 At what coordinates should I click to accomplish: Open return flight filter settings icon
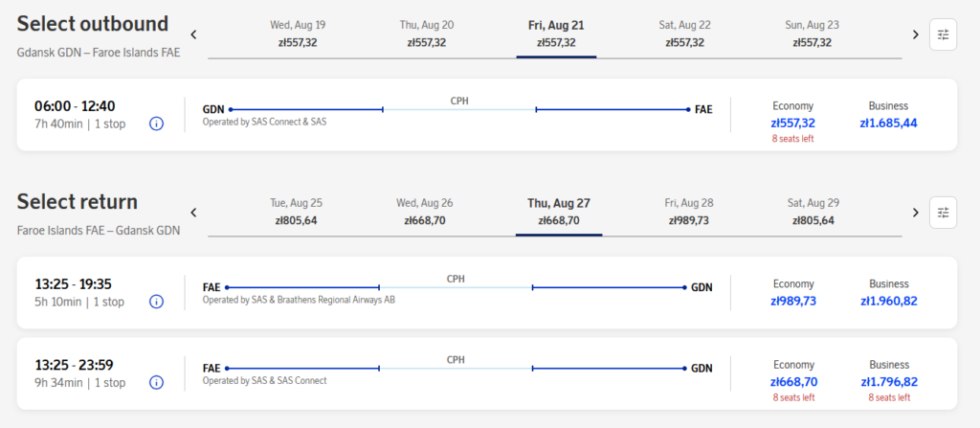[943, 213]
